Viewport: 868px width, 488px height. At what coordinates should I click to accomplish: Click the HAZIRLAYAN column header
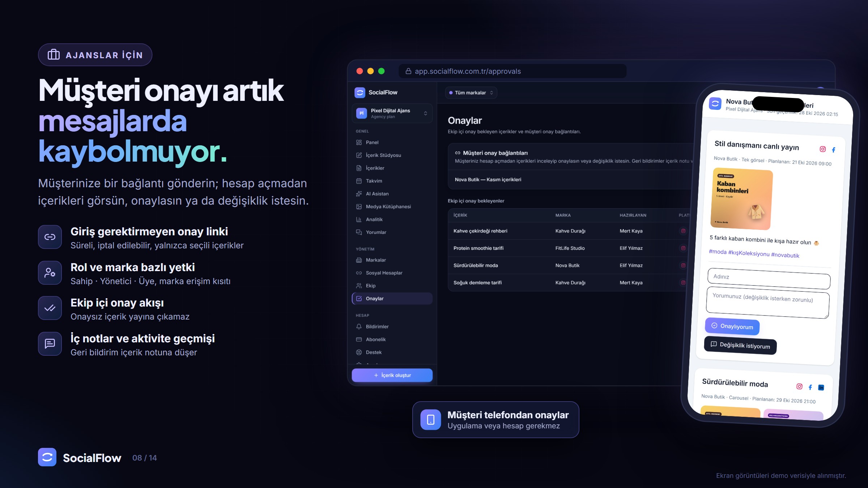pos(633,215)
